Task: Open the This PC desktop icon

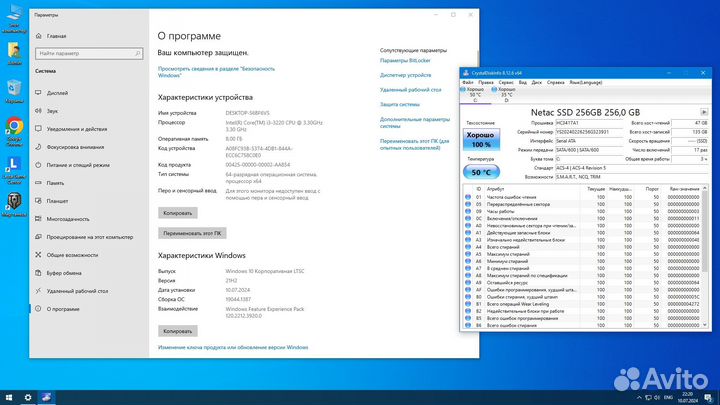Action: pyautogui.click(x=14, y=18)
